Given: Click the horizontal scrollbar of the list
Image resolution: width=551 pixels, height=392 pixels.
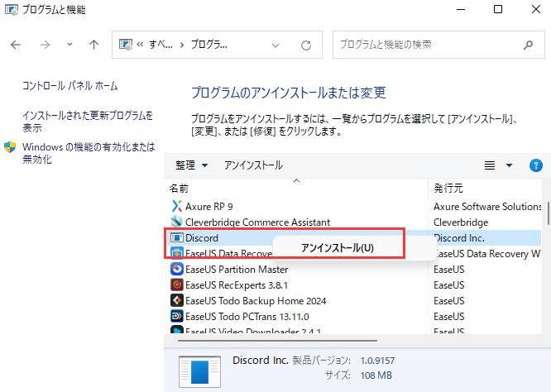Looking at the screenshot, I should coord(278,341).
